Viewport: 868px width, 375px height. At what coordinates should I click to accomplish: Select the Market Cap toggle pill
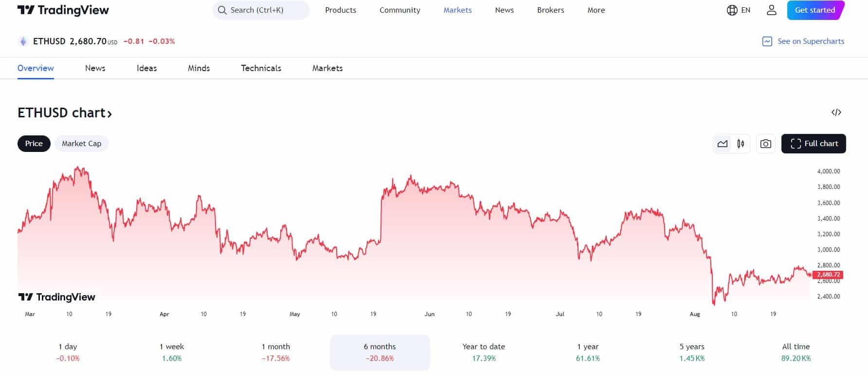[82, 144]
